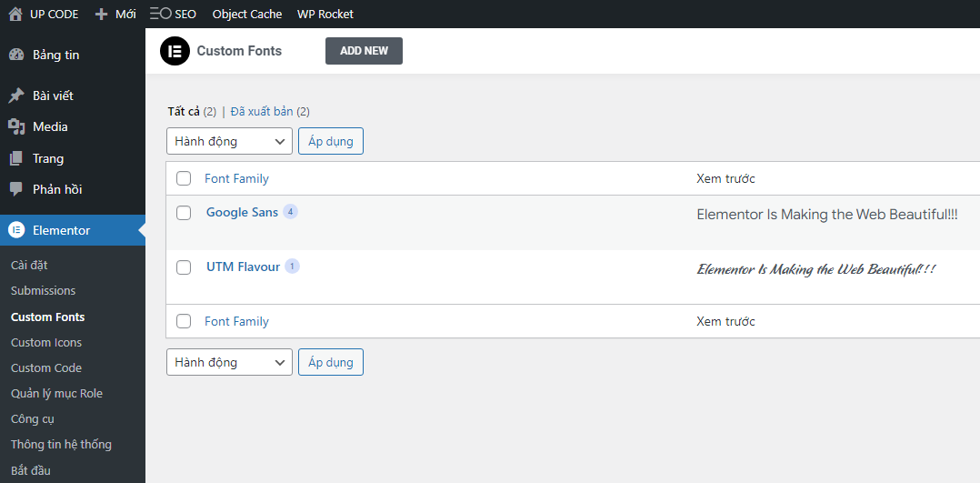Open Elementor Cài đặt submenu
This screenshot has height=483, width=980.
pyautogui.click(x=29, y=266)
